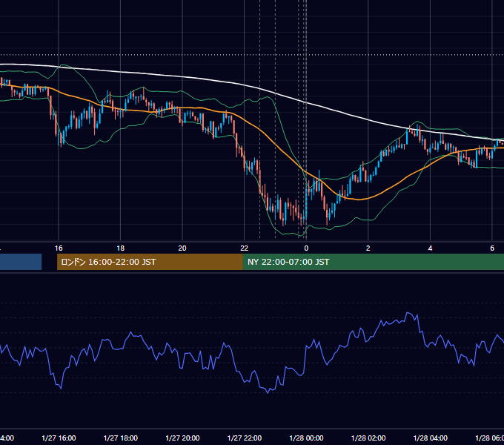Image resolution: width=504 pixels, height=445 pixels.
Task: Click the 2 hour label on upper axis
Action: click(x=368, y=248)
